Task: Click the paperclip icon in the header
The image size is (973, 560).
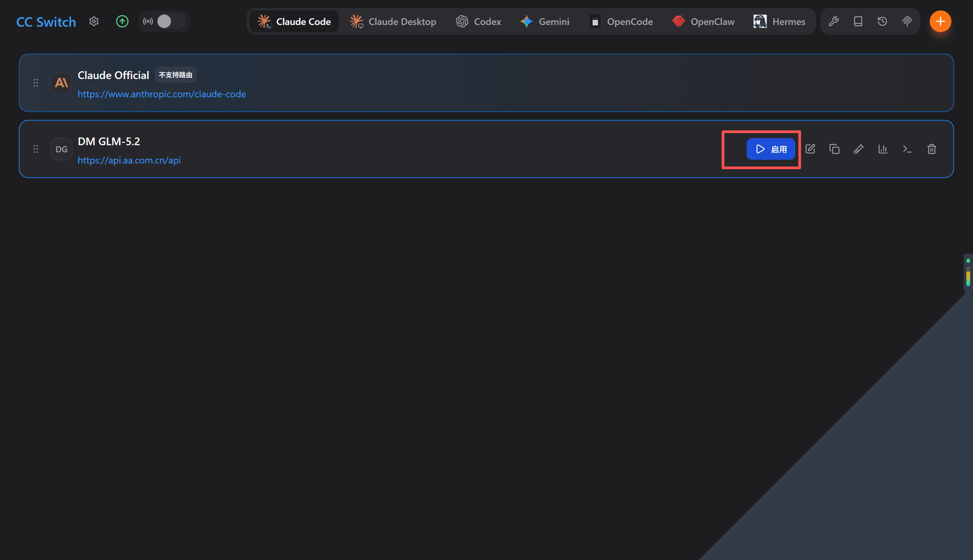Action: pyautogui.click(x=907, y=22)
